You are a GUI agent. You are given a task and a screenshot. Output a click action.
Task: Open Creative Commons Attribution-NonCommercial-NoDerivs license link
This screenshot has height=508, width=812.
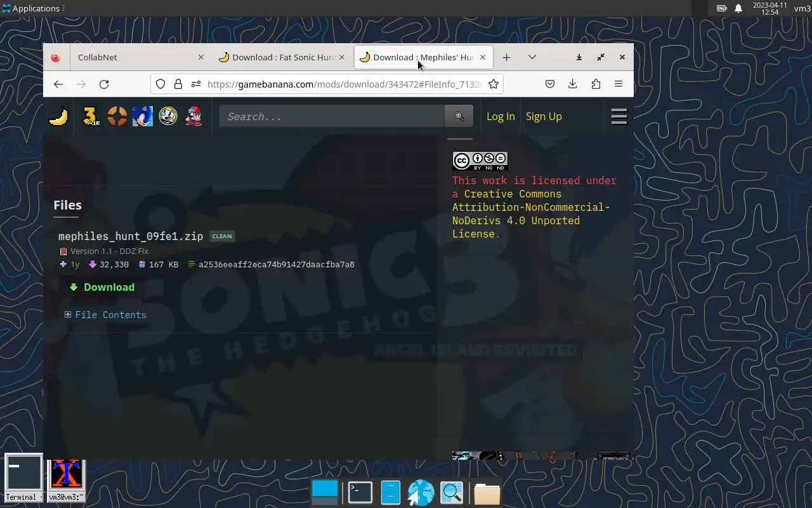(x=530, y=214)
